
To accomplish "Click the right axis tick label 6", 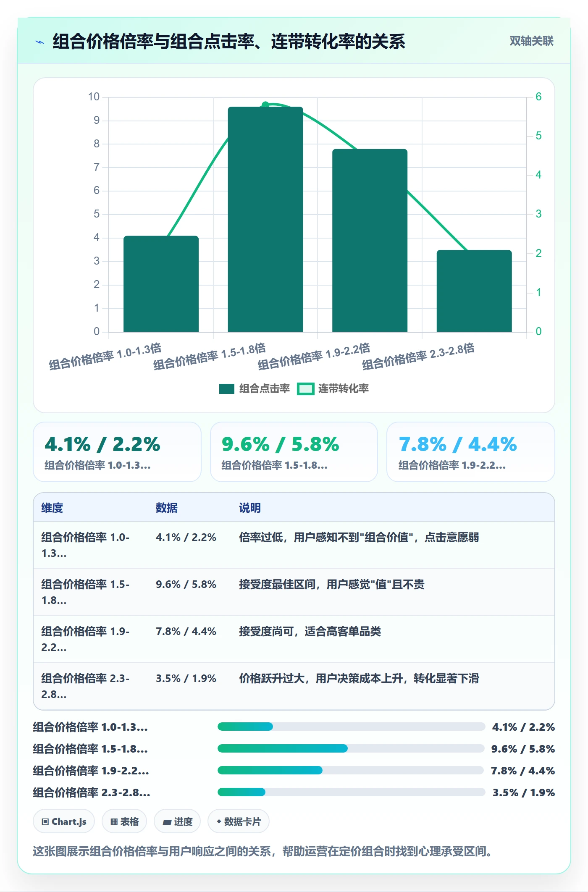I will 538,97.
